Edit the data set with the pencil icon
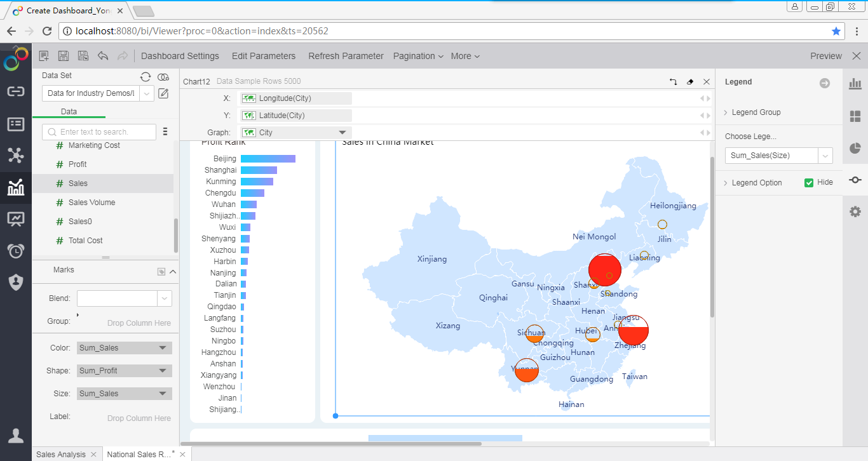Image resolution: width=868 pixels, height=461 pixels. pyautogui.click(x=163, y=93)
